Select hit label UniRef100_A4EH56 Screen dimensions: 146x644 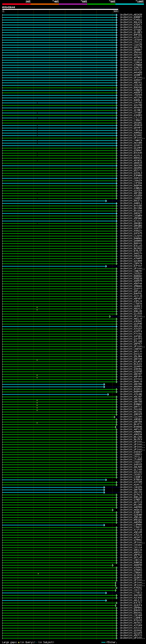coord(131,522)
